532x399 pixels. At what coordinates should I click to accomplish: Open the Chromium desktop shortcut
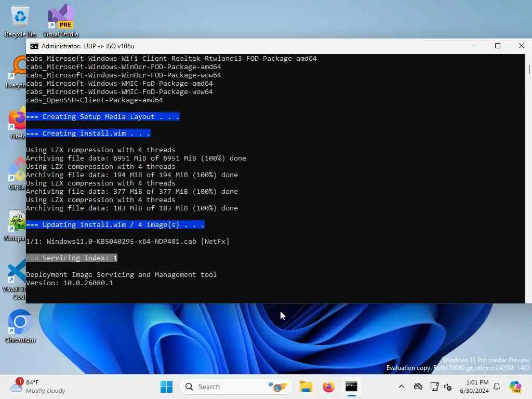(x=20, y=326)
